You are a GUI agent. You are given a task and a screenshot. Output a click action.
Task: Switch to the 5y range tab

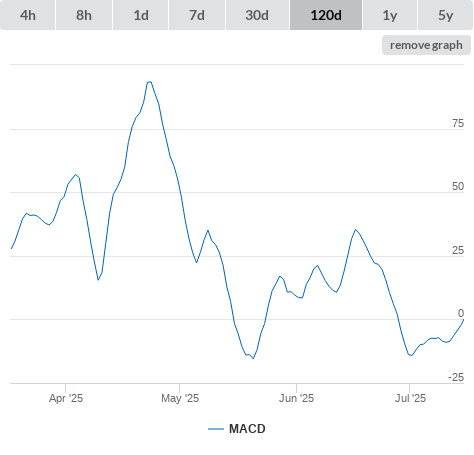point(445,15)
